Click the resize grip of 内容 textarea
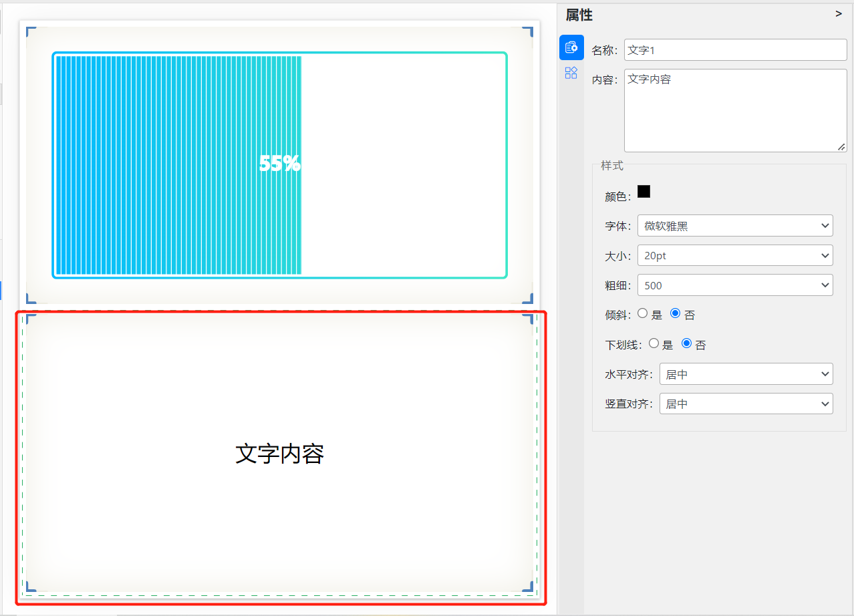Viewport: 854px width, 616px height. [x=841, y=146]
